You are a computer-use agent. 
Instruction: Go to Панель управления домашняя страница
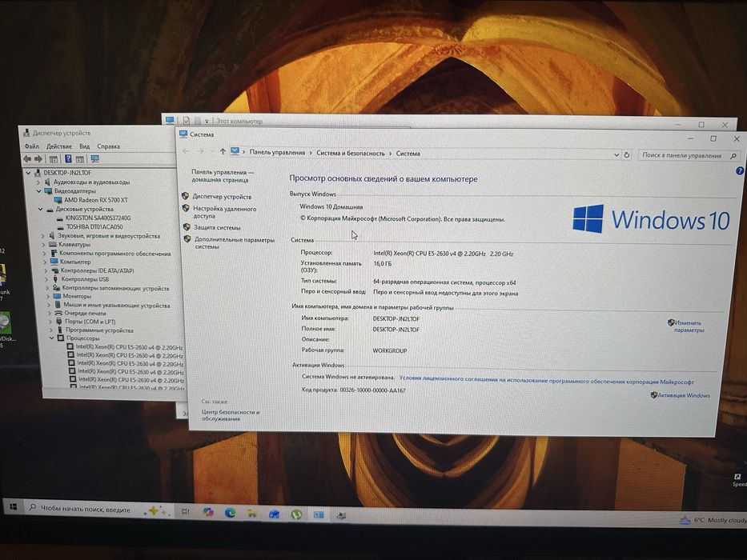(223, 176)
